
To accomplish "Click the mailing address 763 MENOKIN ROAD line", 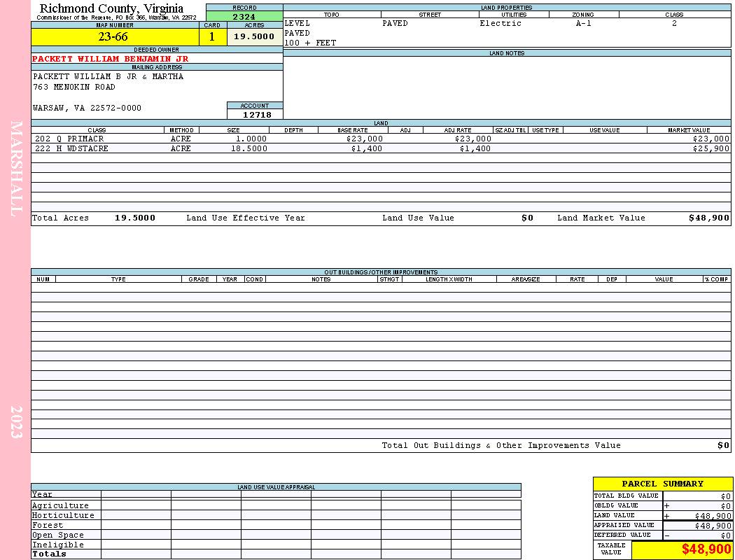I will (74, 87).
